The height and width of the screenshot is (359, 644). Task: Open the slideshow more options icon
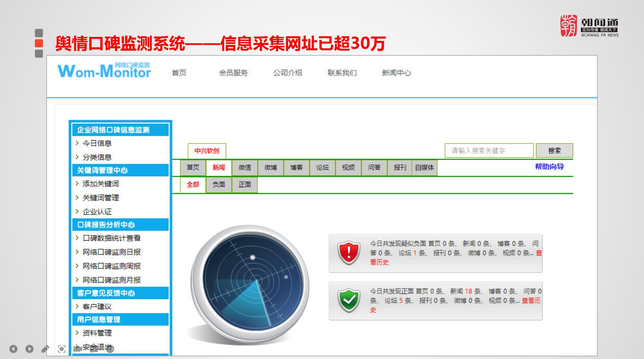coord(110,349)
